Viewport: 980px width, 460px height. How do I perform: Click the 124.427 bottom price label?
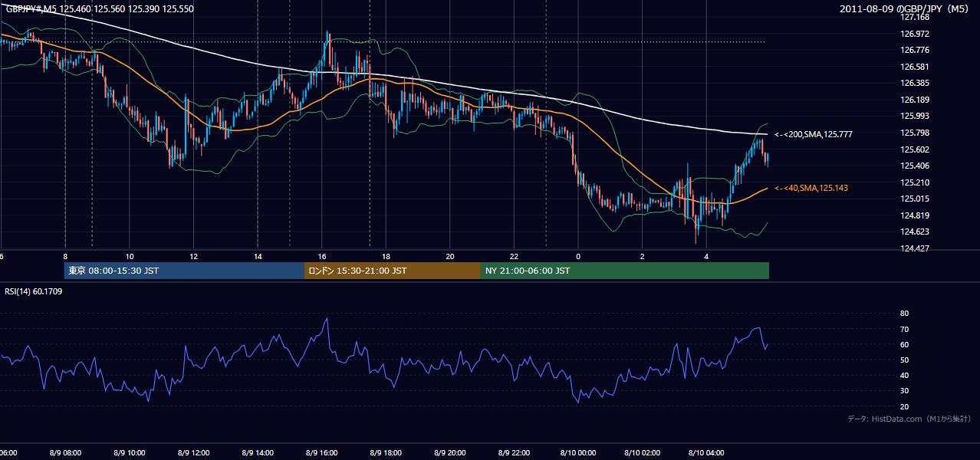point(915,248)
